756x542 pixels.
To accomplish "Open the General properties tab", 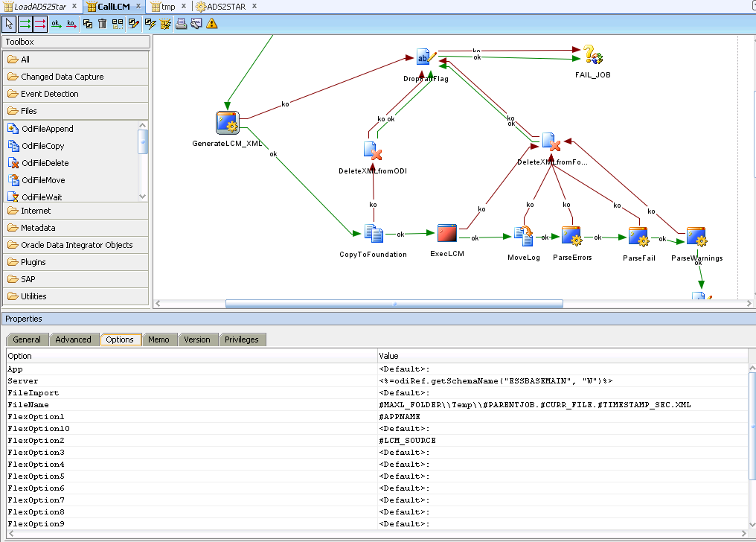I will coord(27,339).
